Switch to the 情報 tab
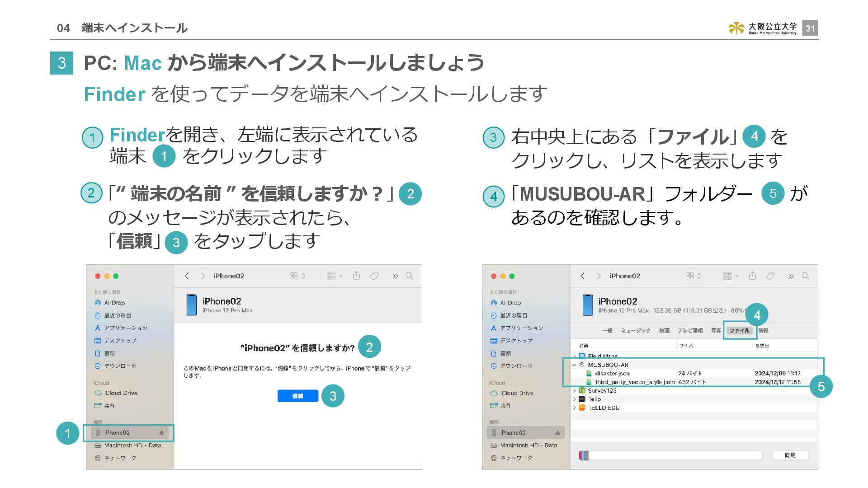Screen dimensions: 868x488 click(x=764, y=331)
